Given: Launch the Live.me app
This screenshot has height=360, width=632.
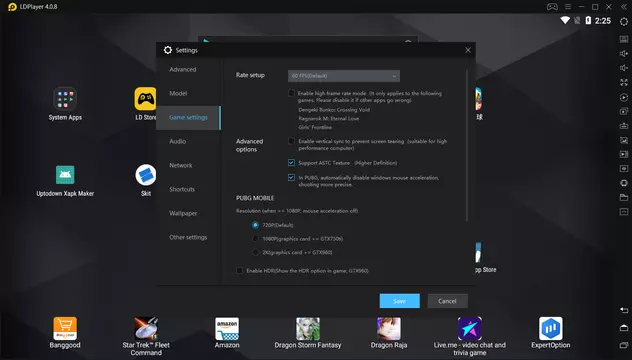Looking at the screenshot, I should (x=470, y=337).
